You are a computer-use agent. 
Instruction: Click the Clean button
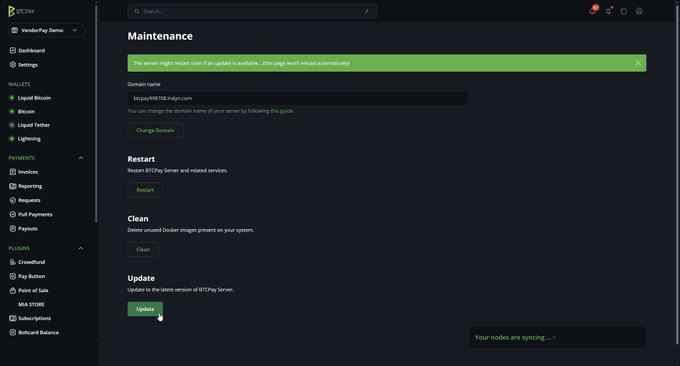coord(143,249)
